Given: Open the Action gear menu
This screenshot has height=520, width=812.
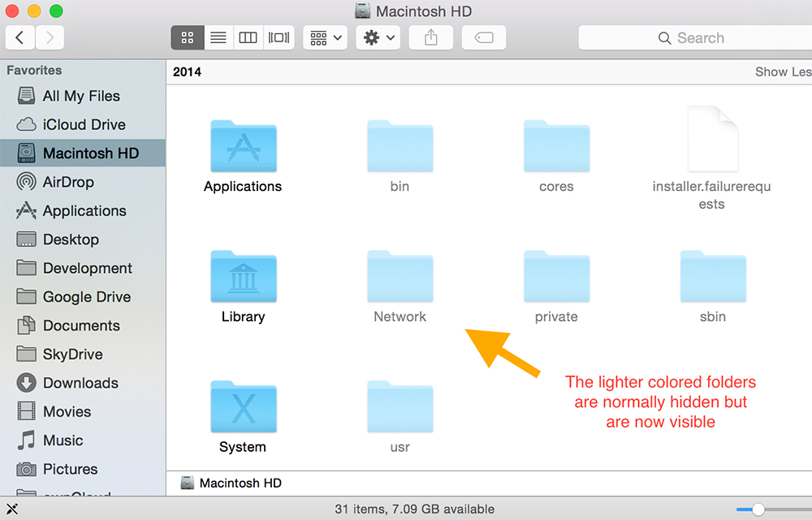Looking at the screenshot, I should pos(377,37).
